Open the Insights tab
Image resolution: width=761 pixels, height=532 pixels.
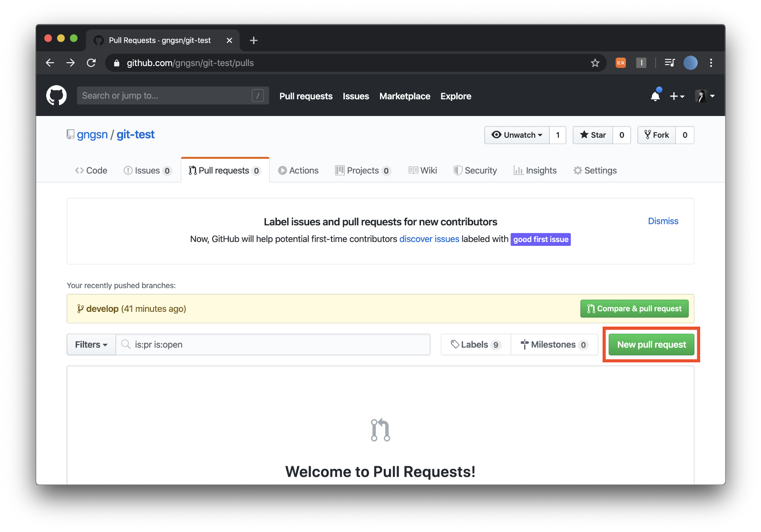point(535,170)
